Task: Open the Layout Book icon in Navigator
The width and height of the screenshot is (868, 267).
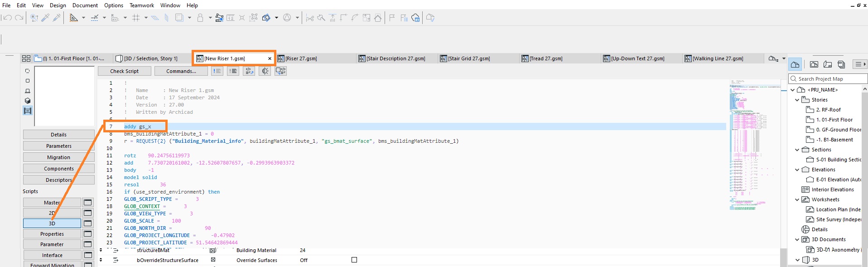Action: point(828,64)
